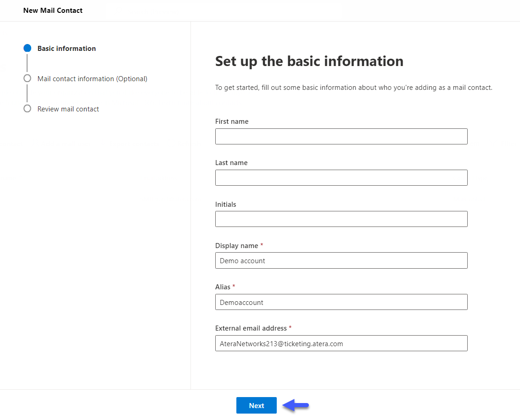
Task: Click the First name field label
Action: tap(231, 121)
